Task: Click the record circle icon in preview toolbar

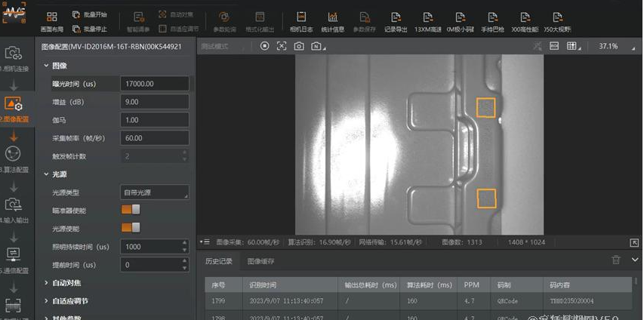Action: pos(265,46)
